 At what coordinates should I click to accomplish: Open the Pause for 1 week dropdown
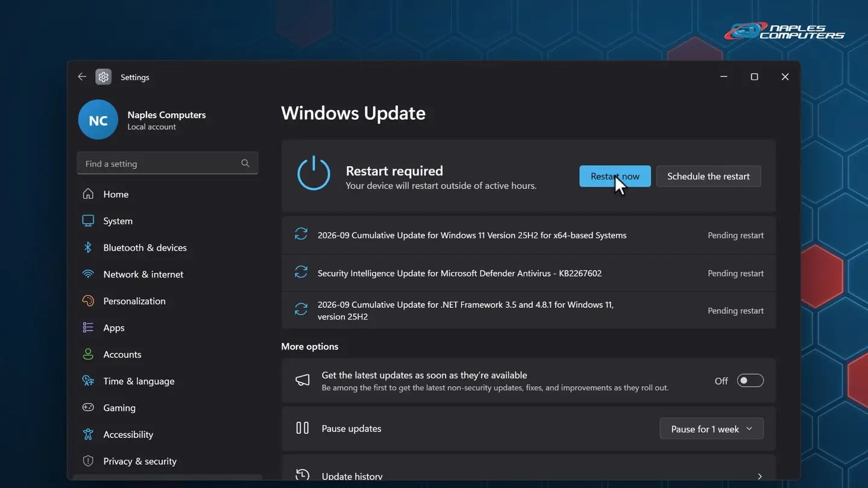click(712, 429)
